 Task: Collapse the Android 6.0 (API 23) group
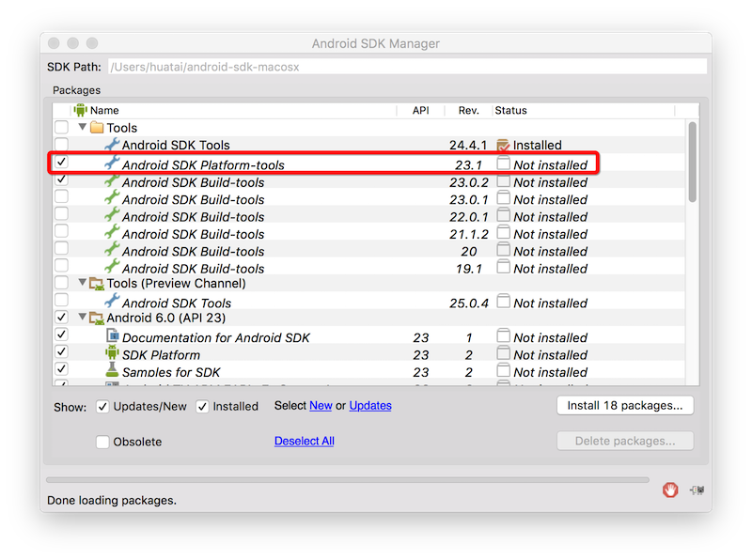pyautogui.click(x=82, y=319)
